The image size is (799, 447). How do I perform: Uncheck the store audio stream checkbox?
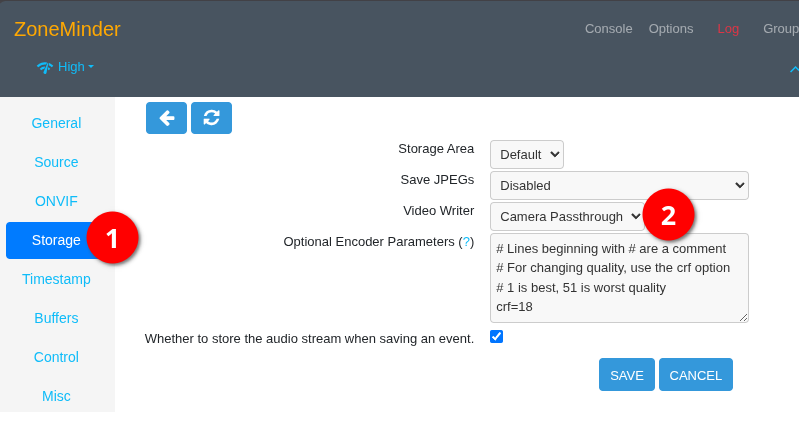496,337
